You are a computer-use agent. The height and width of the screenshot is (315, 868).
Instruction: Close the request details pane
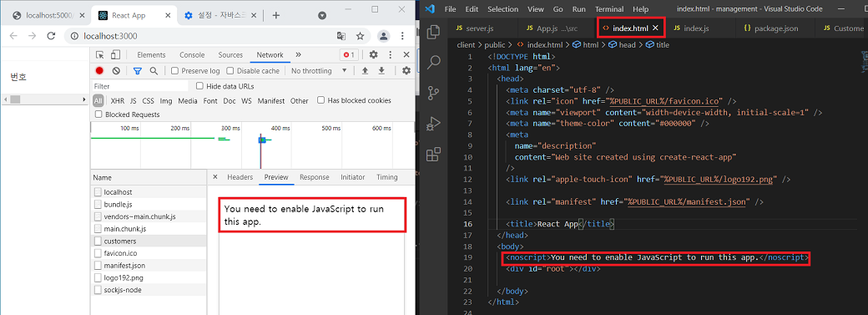214,177
